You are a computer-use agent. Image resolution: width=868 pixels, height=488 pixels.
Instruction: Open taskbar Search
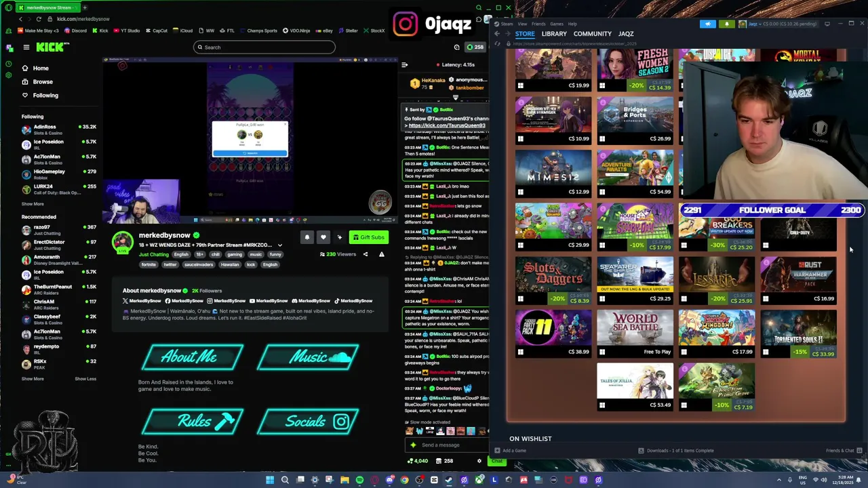285,480
